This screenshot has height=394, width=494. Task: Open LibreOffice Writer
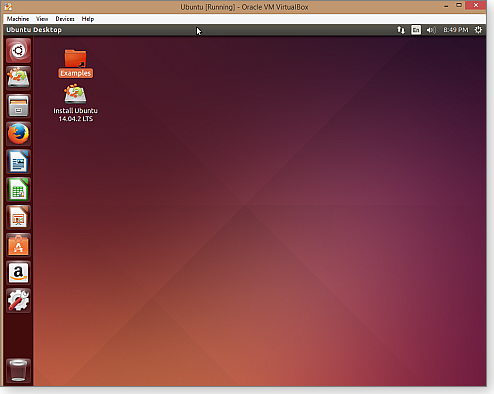(x=18, y=162)
